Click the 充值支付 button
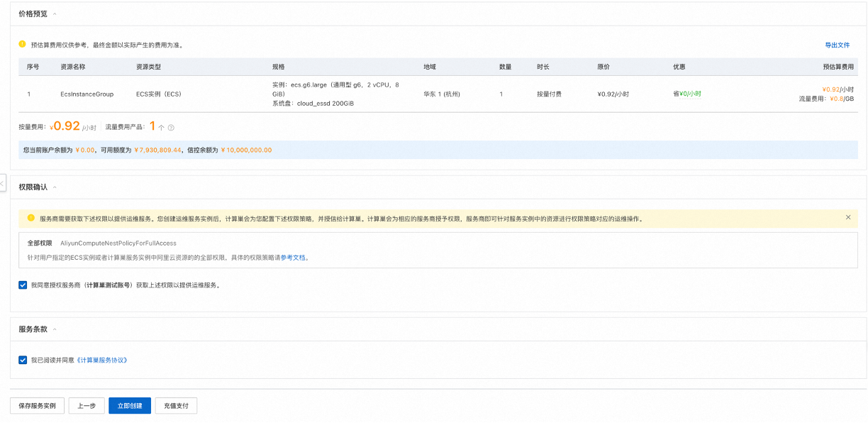The width and height of the screenshot is (868, 423). click(x=176, y=406)
